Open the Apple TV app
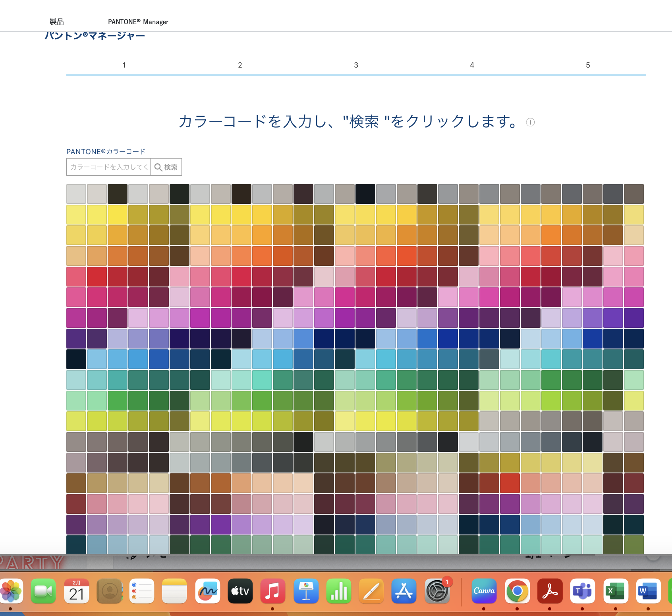 (240, 591)
